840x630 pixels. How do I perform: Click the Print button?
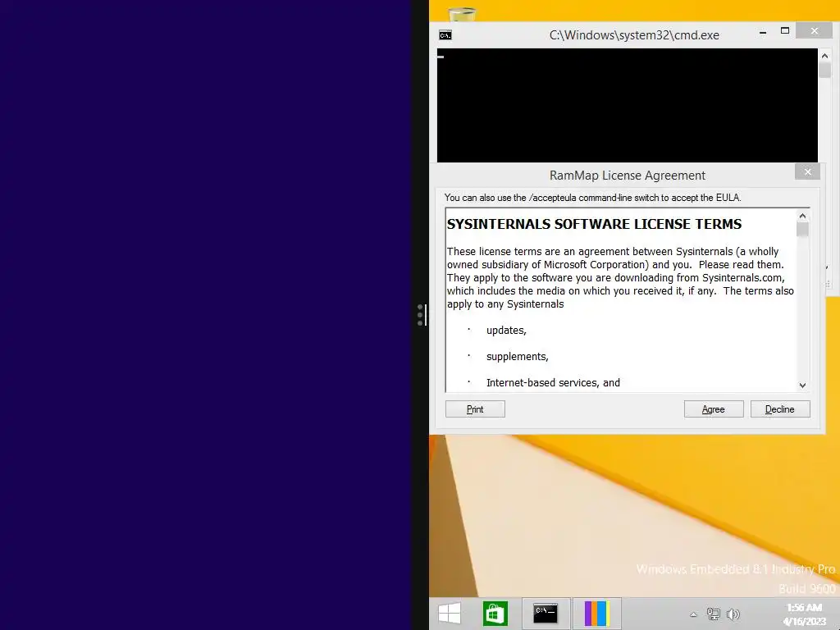point(475,409)
